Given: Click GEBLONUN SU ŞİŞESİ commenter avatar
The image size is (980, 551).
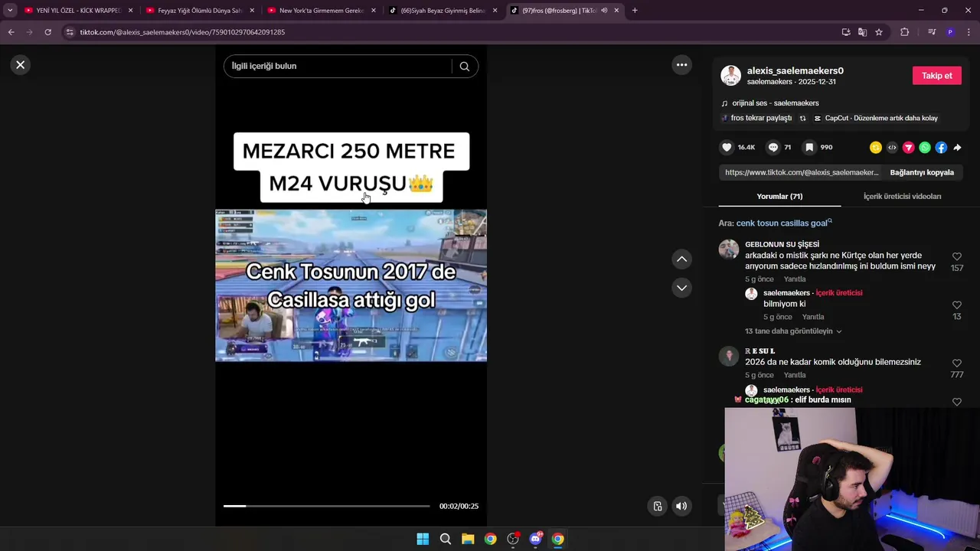Looking at the screenshot, I should pos(728,249).
